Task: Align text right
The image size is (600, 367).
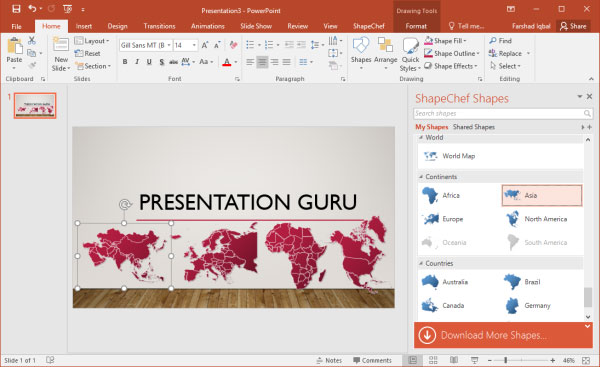Action: tap(274, 62)
